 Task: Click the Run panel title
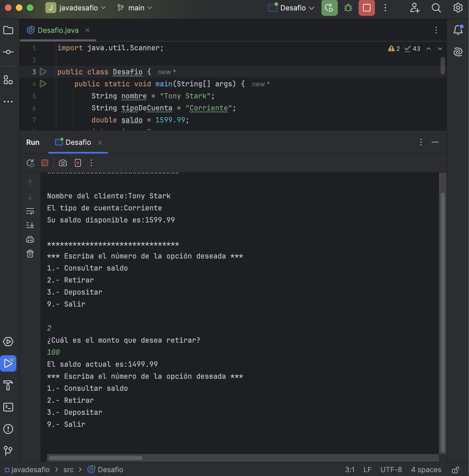click(x=33, y=142)
